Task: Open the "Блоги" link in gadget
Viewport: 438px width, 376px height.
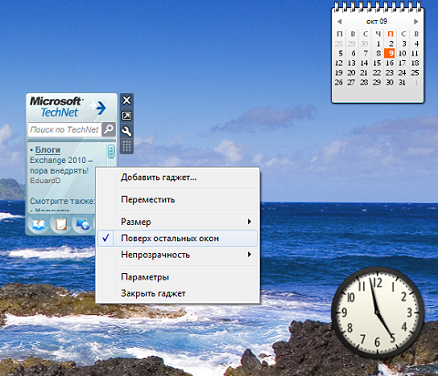Action: point(48,150)
